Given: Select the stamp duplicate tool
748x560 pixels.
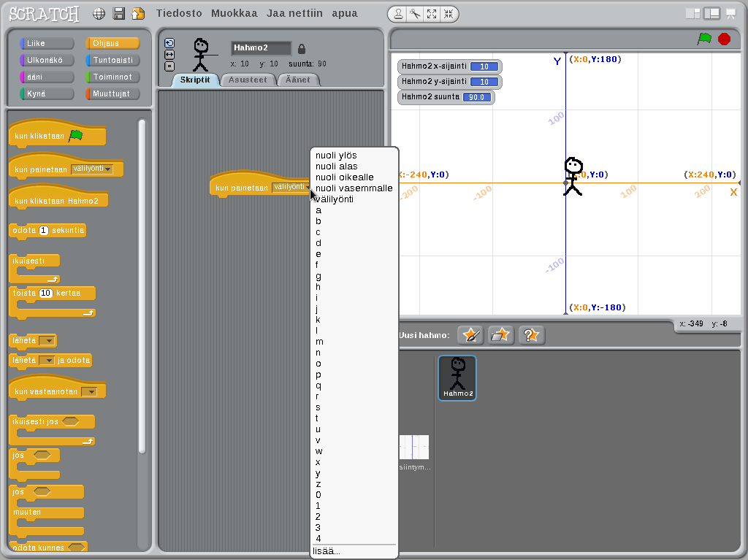Looking at the screenshot, I should click(398, 15).
